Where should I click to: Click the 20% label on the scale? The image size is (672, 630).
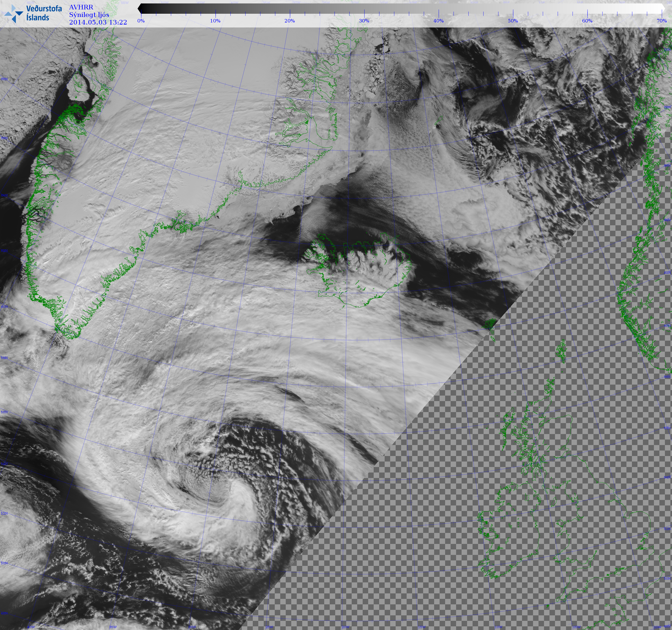click(290, 21)
